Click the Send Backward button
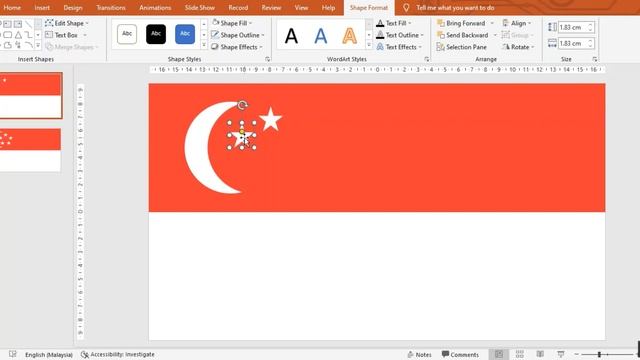 click(462, 35)
